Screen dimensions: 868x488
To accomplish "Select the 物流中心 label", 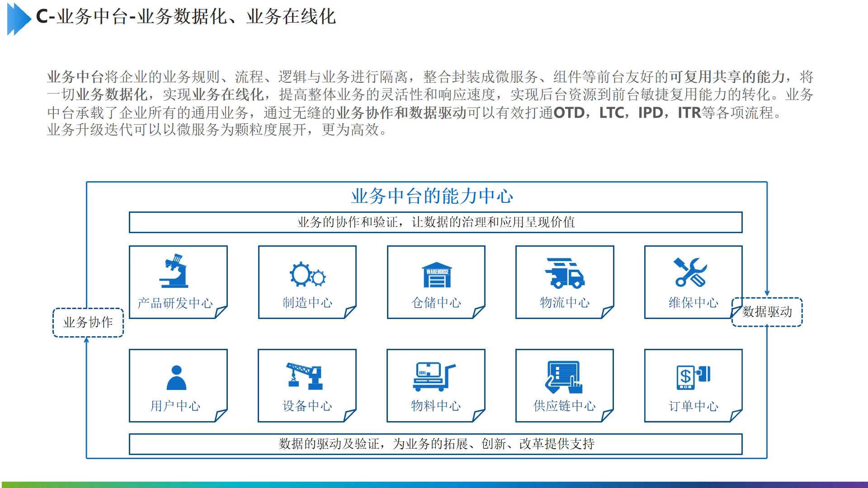I will point(565,303).
